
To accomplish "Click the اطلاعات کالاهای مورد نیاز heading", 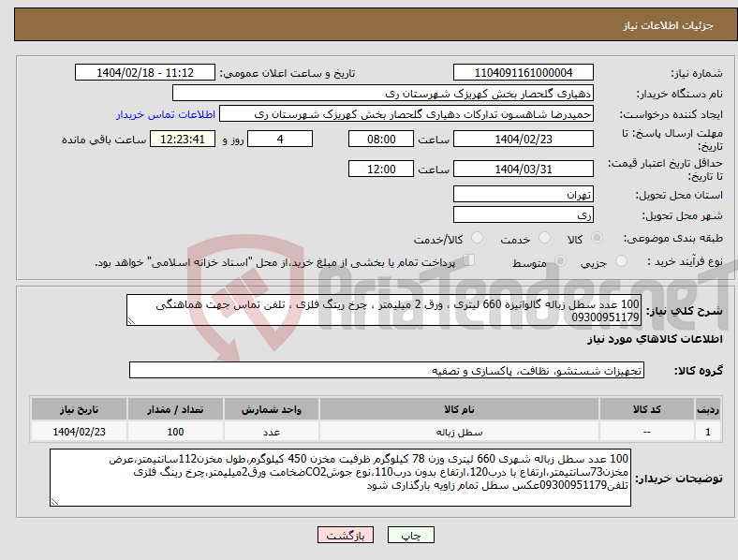I will (655, 339).
